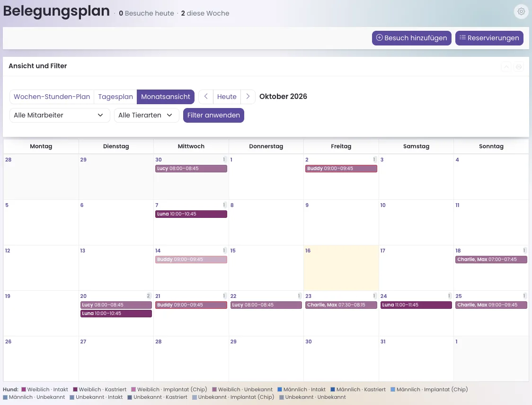This screenshot has height=405, width=532.
Task: Open settings gear icon in header
Action: tap(521, 11)
